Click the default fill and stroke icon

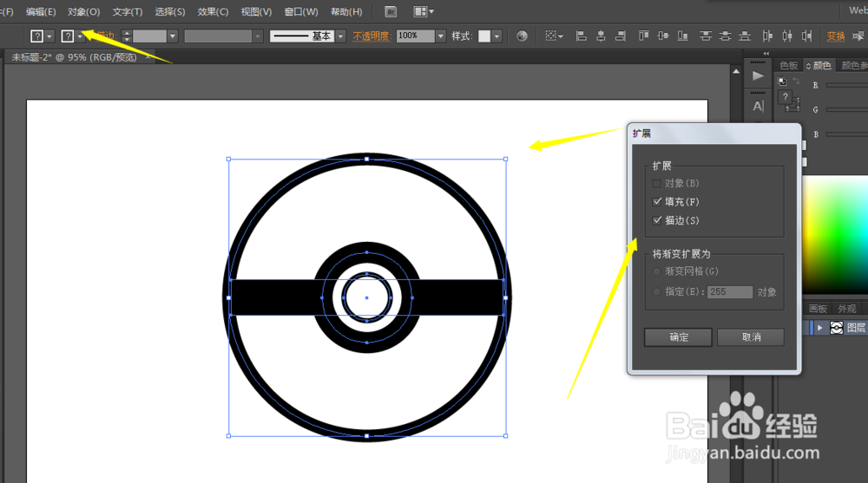tap(782, 82)
